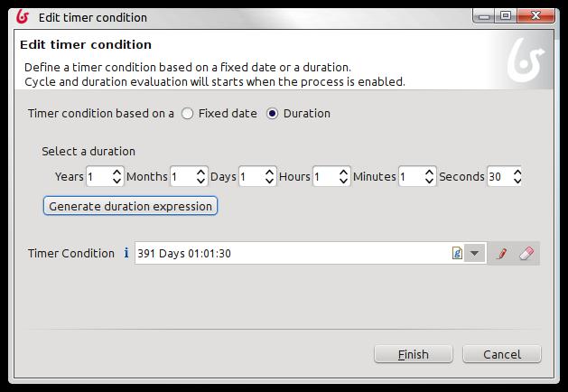Click into the Timer Condition text field
Image resolution: width=568 pixels, height=392 pixels.
pos(292,253)
